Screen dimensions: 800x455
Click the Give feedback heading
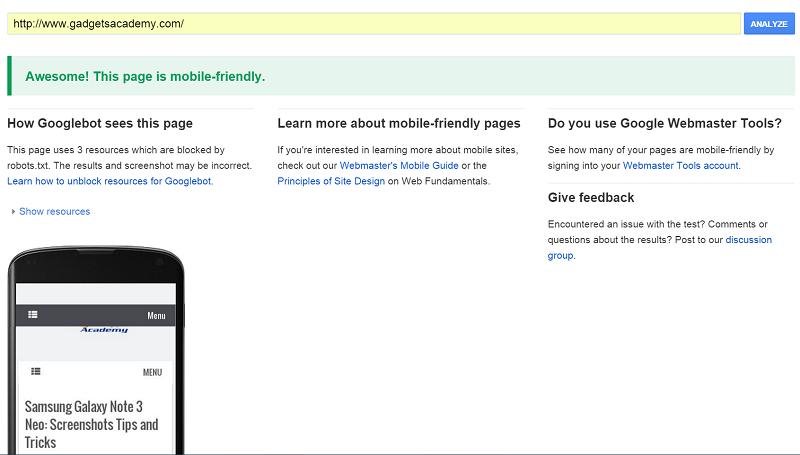click(591, 198)
